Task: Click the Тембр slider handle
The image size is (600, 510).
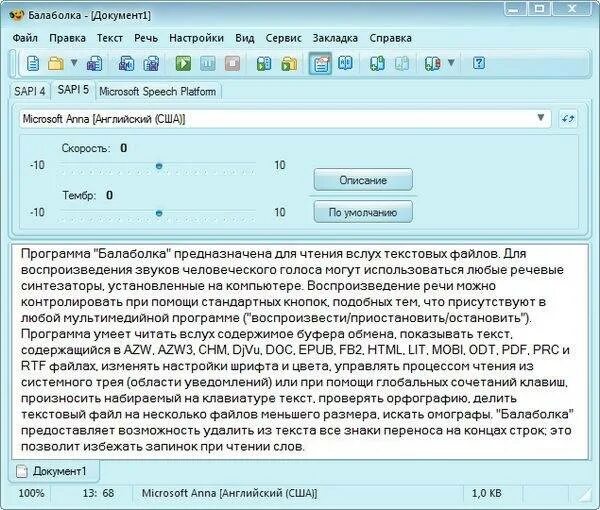Action: click(159, 213)
